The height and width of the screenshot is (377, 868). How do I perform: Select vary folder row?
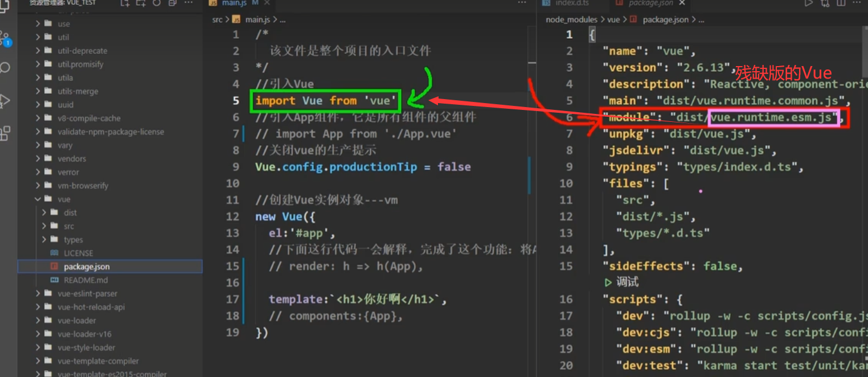(x=110, y=145)
